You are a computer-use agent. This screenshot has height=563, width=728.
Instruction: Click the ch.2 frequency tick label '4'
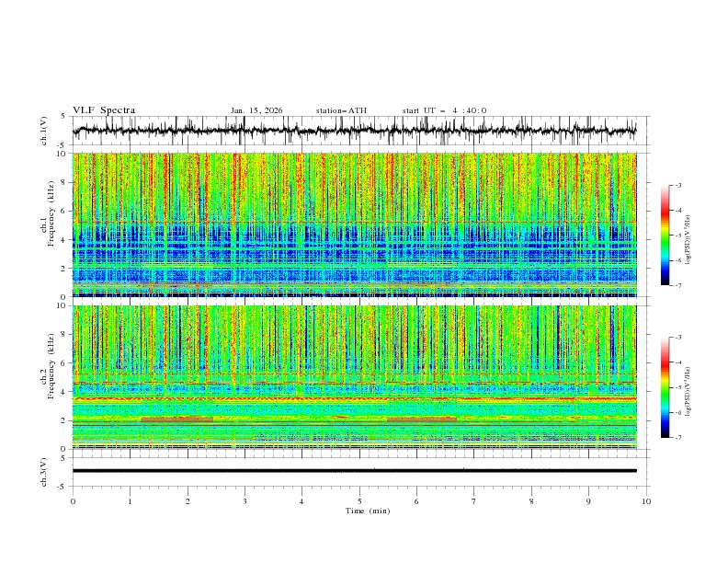(65, 392)
